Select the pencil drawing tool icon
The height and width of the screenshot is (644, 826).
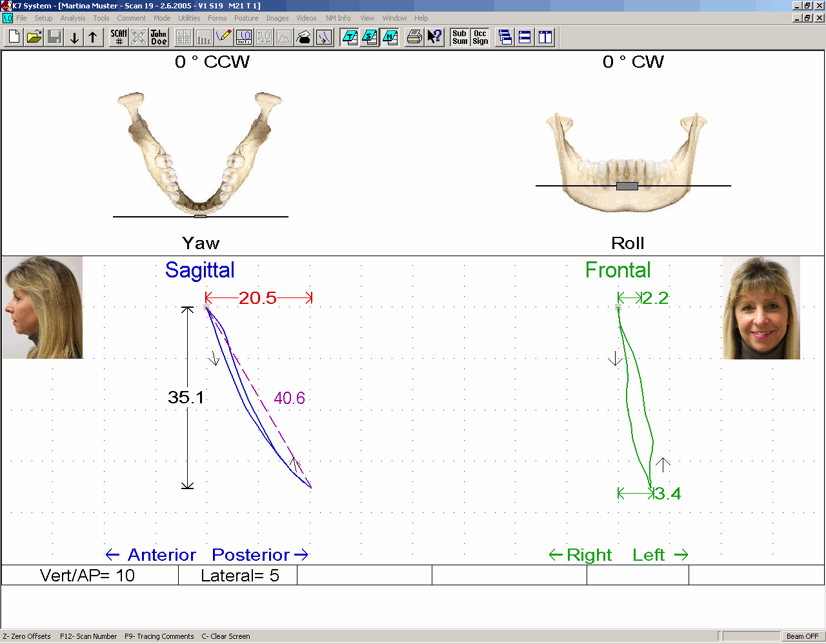click(224, 37)
